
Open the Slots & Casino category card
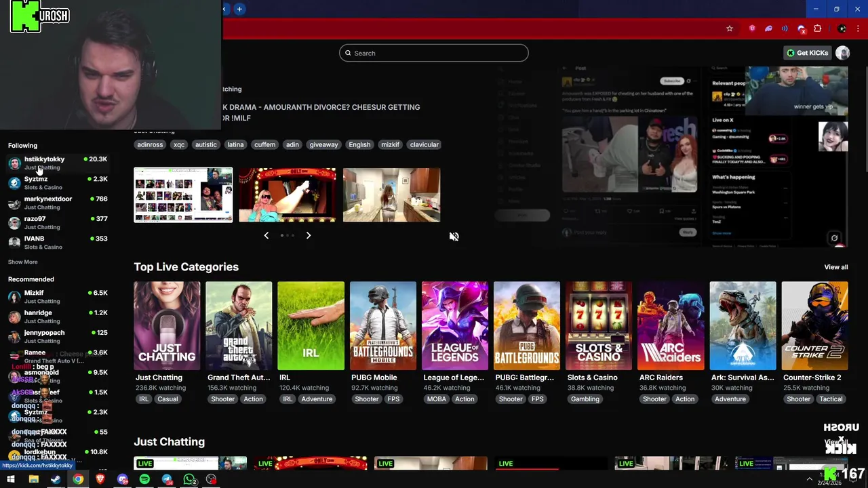coord(599,326)
